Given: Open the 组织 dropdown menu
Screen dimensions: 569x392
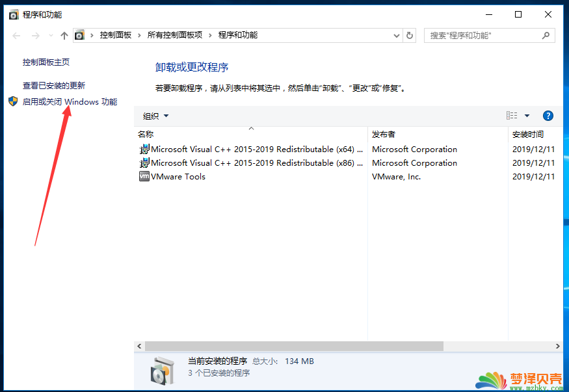Looking at the screenshot, I should (155, 116).
